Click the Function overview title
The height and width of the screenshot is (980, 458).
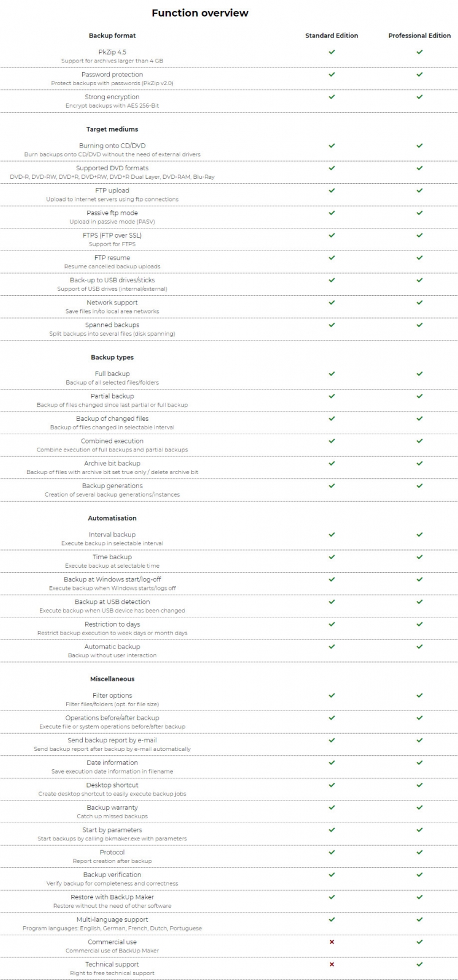click(200, 13)
